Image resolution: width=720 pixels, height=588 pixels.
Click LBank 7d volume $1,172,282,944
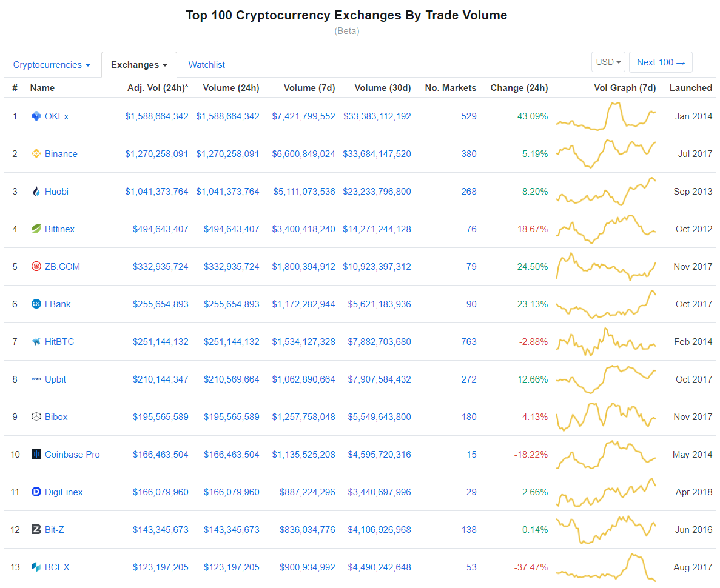click(303, 304)
